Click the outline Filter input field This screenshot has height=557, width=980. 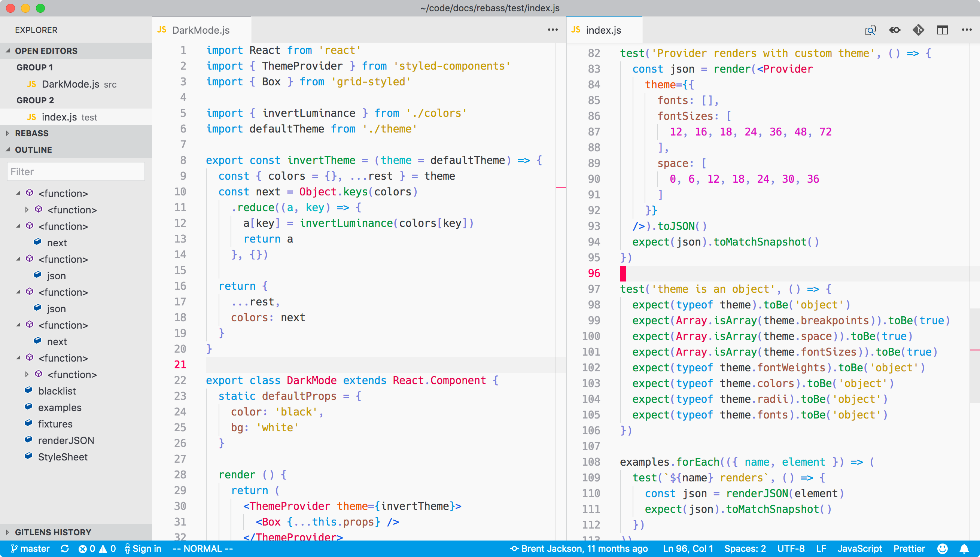click(76, 171)
